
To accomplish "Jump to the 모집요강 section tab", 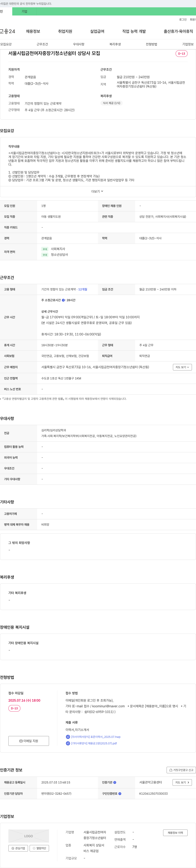I will tap(6, 44).
